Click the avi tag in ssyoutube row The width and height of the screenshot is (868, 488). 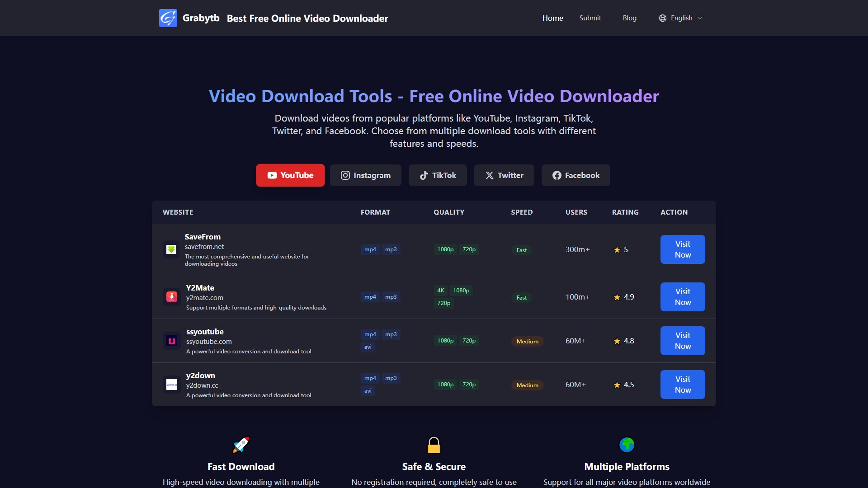pyautogui.click(x=368, y=347)
